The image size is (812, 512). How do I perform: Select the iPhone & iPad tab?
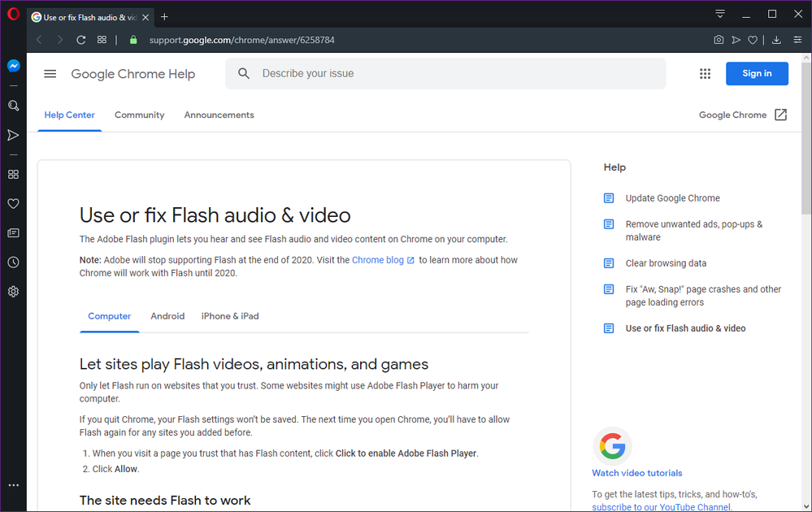click(230, 316)
